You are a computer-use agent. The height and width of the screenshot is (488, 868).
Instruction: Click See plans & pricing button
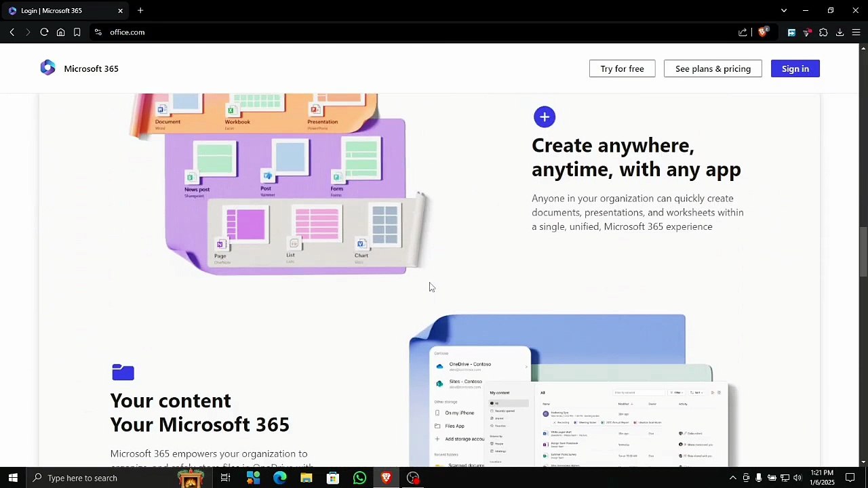[713, 68]
